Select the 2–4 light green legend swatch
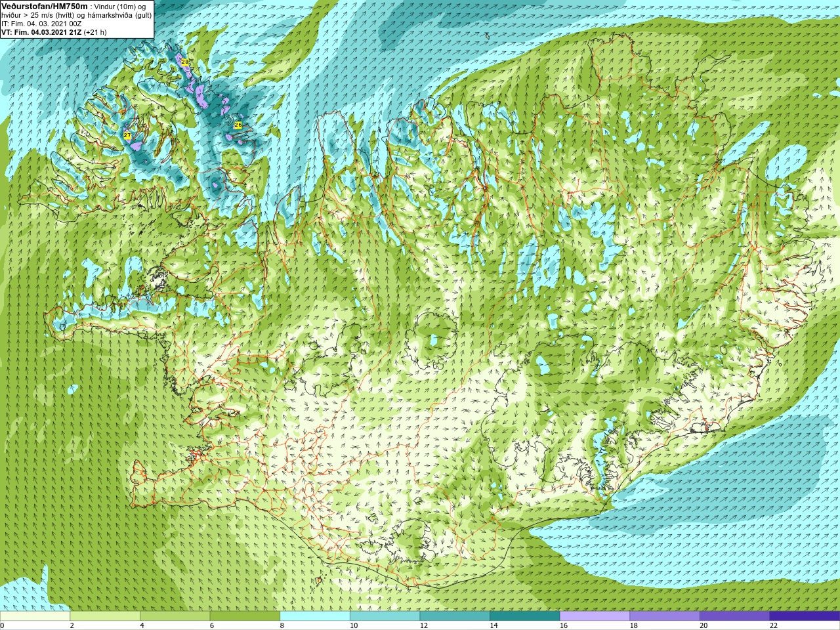The height and width of the screenshot is (630, 840). (105, 616)
